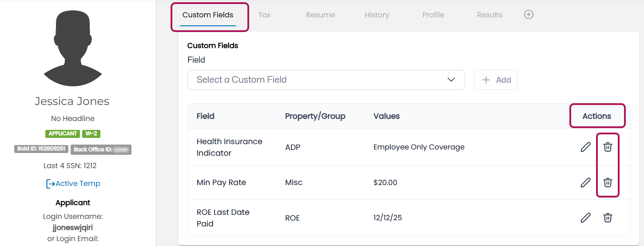Click the Back Office ID badge
This screenshot has width=644, height=246.
point(101,149)
